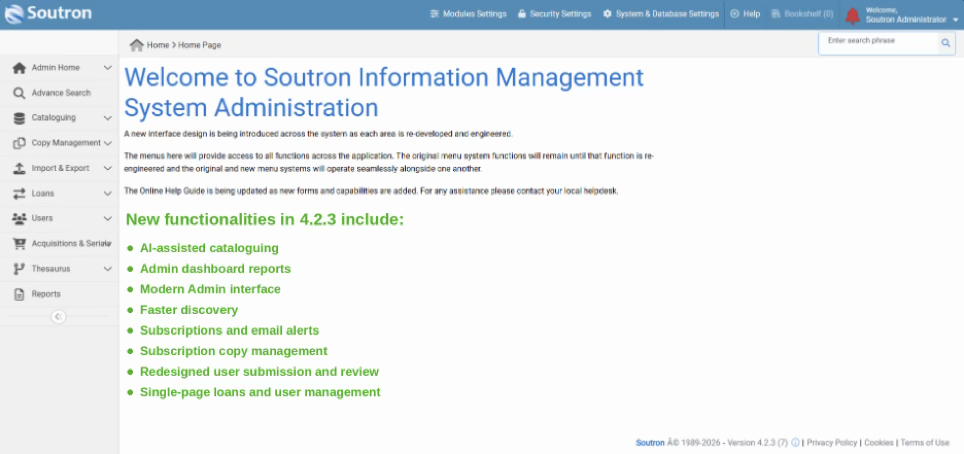This screenshot has width=964, height=454.
Task: Open Bookshelf (0) menu item
Action: (802, 14)
